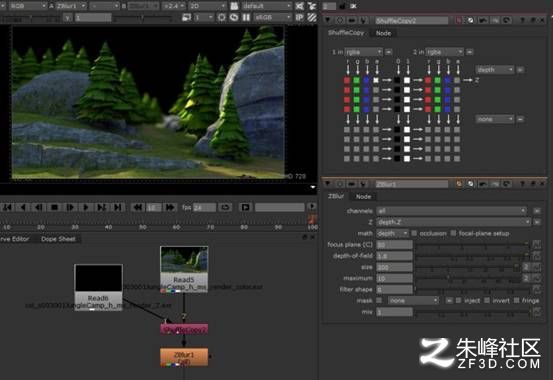Open the ShuffleCopy 1 in rgba dropdown
Image resolution: width=553 pixels, height=380 pixels.
pyautogui.click(x=364, y=52)
